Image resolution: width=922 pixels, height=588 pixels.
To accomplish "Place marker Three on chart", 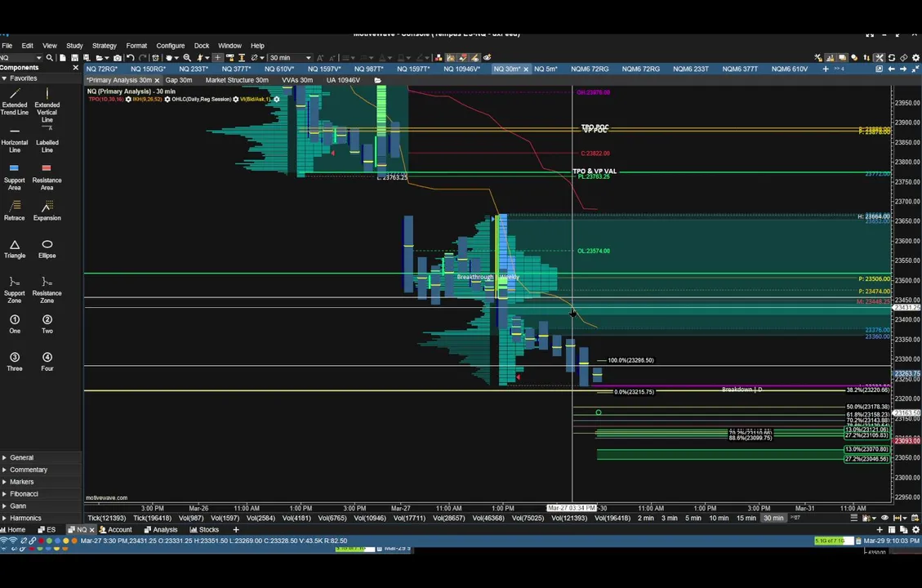I will pos(15,362).
